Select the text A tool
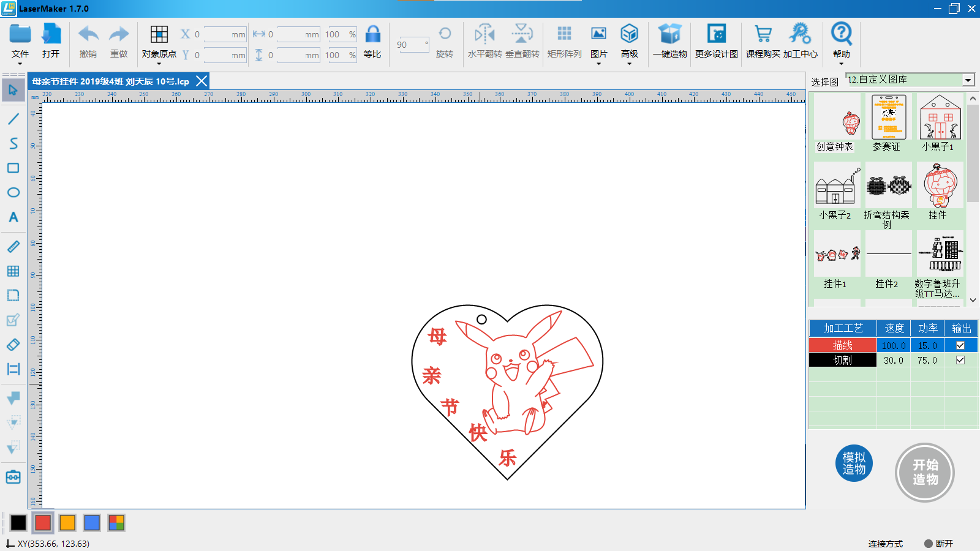This screenshot has height=551, width=980. (x=13, y=217)
